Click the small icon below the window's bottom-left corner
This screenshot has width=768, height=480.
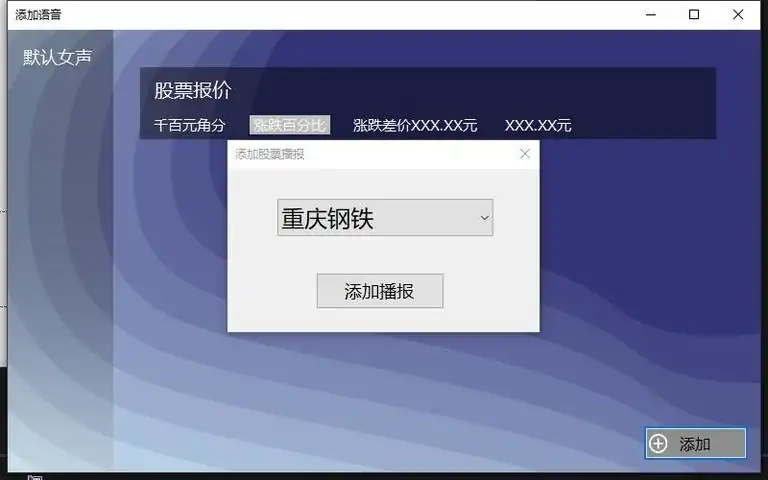pos(34,477)
